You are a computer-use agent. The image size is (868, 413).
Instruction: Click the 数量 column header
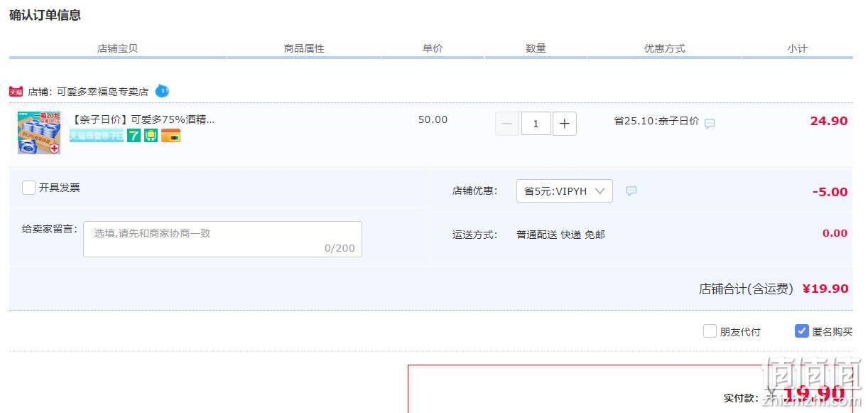[x=536, y=48]
